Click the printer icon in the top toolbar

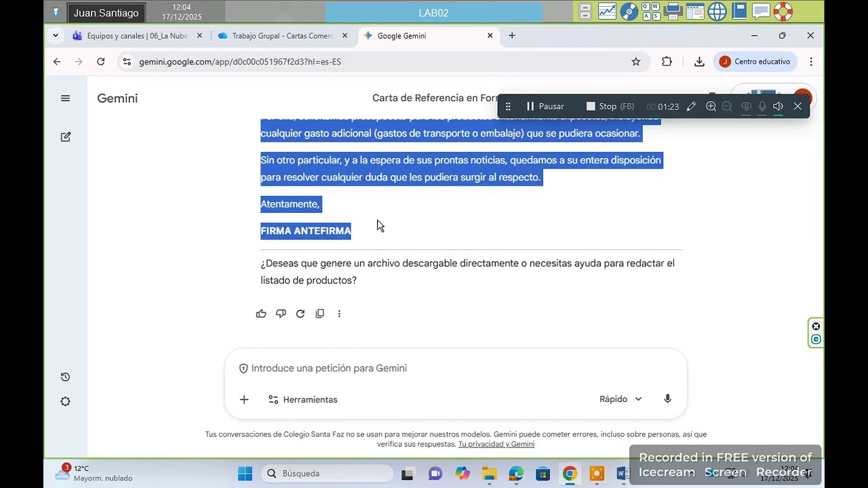[x=673, y=12]
